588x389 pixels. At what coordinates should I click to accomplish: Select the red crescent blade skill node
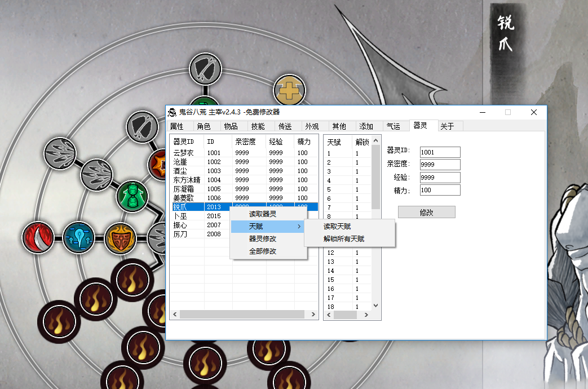[x=38, y=238]
